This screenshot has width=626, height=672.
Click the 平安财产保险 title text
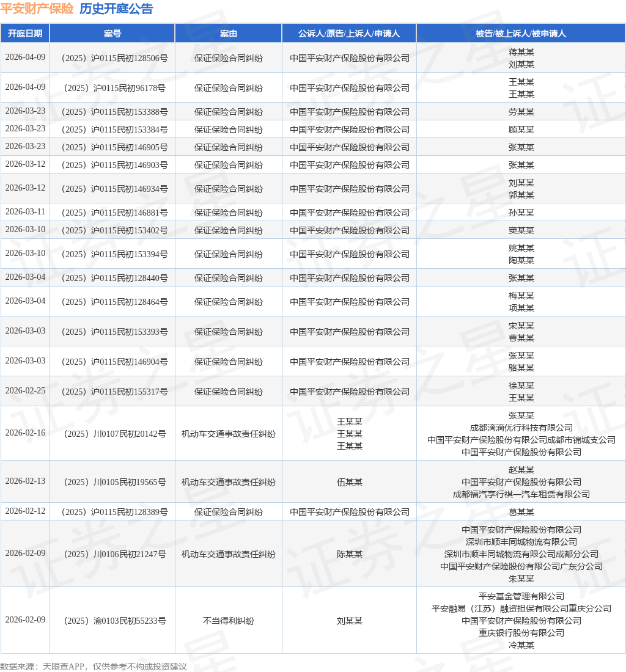[x=37, y=9]
